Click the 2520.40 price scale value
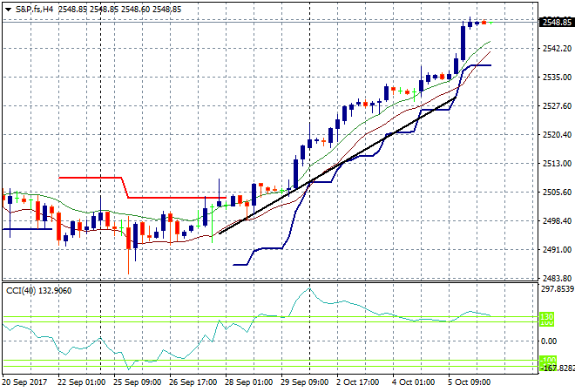575x392 pixels. pos(557,134)
